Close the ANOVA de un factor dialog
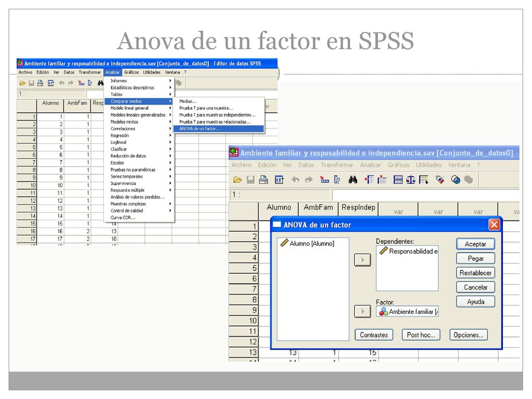Image resolution: width=532 pixels, height=399 pixels. (x=494, y=224)
